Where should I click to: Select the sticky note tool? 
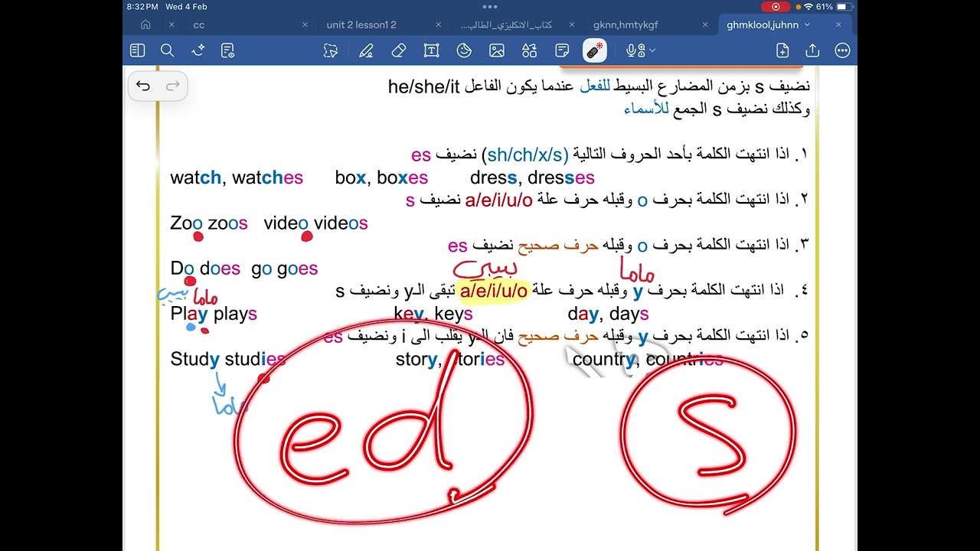(562, 51)
